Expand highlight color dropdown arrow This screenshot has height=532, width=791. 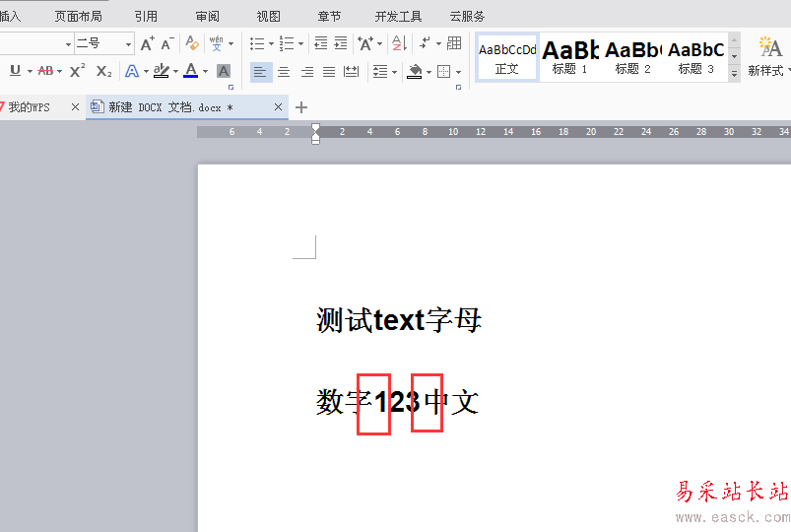pos(175,72)
